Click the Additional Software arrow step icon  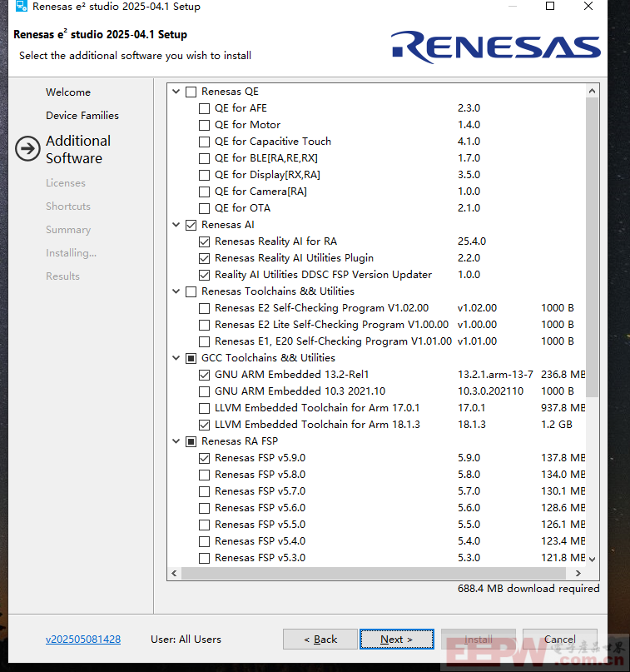pyautogui.click(x=27, y=149)
